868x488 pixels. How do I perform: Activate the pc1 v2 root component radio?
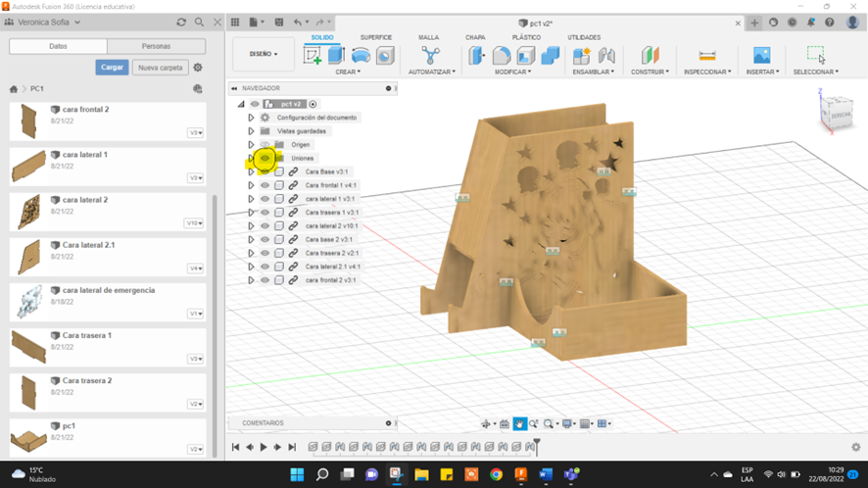pyautogui.click(x=313, y=104)
